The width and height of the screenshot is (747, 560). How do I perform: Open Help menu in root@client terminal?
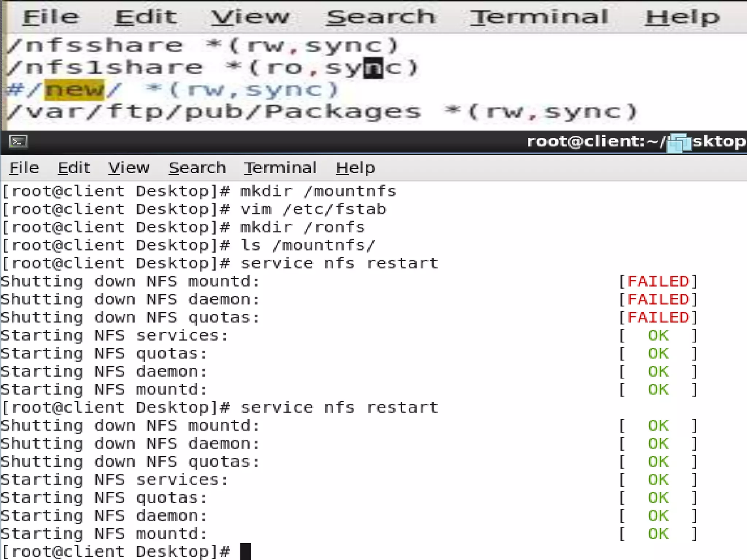click(355, 168)
